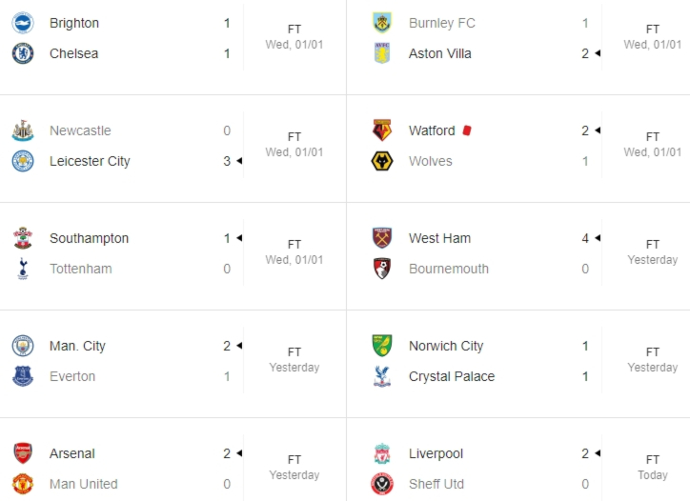This screenshot has width=690, height=501.
Task: Click the Watford club badge
Action: [x=382, y=131]
